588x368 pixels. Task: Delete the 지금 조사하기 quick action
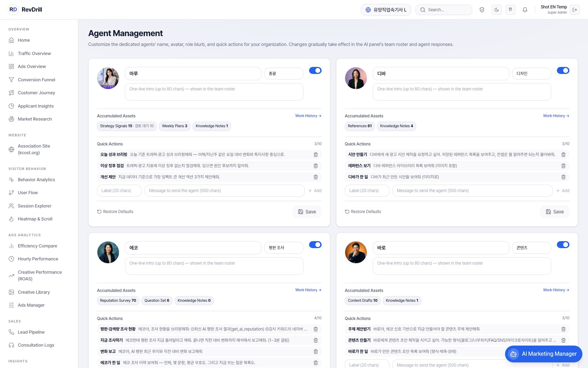tap(316, 340)
